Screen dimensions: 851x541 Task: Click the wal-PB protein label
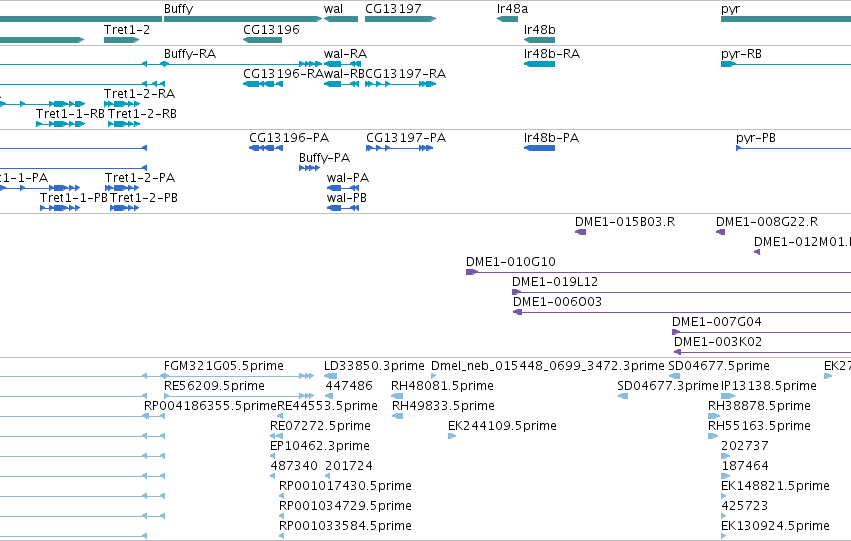coord(347,198)
